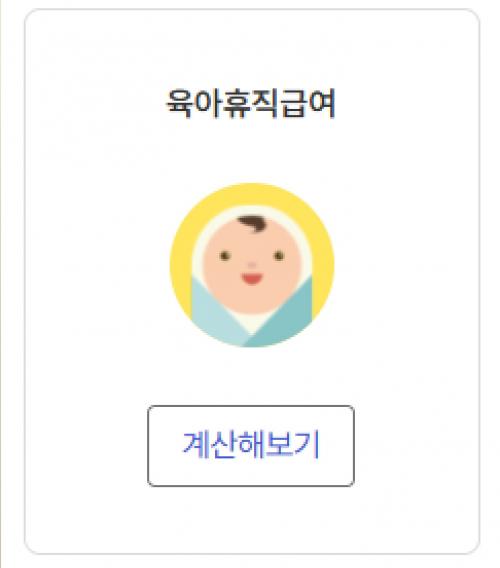Screen dimensions: 500x568
Task: Select the baby face icon
Action: [x=252, y=265]
